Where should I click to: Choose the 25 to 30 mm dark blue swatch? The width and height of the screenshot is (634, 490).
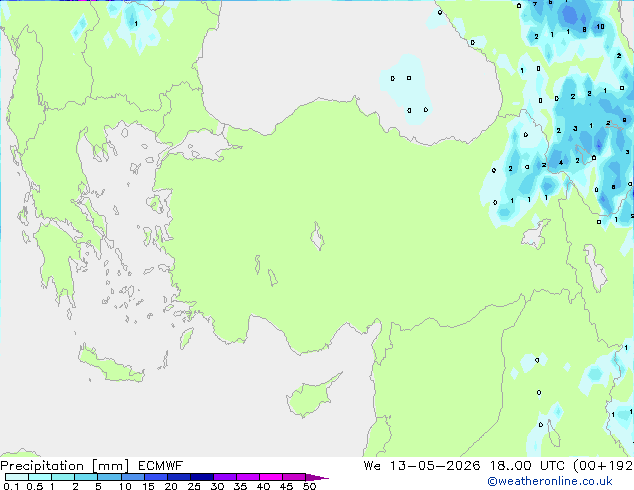click(201, 477)
